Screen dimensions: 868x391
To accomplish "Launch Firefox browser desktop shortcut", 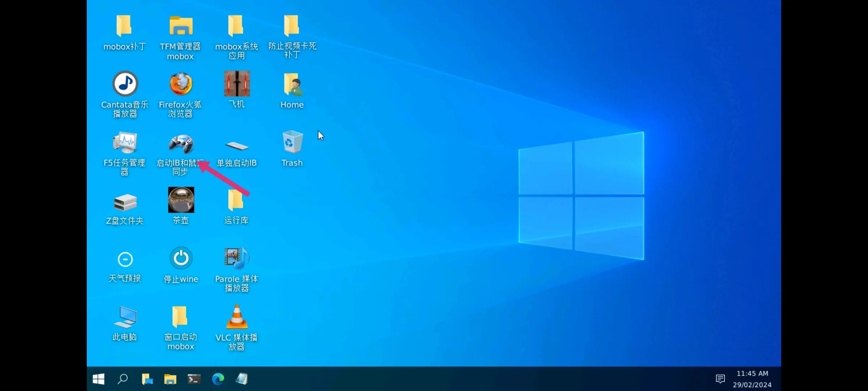I will click(x=180, y=84).
